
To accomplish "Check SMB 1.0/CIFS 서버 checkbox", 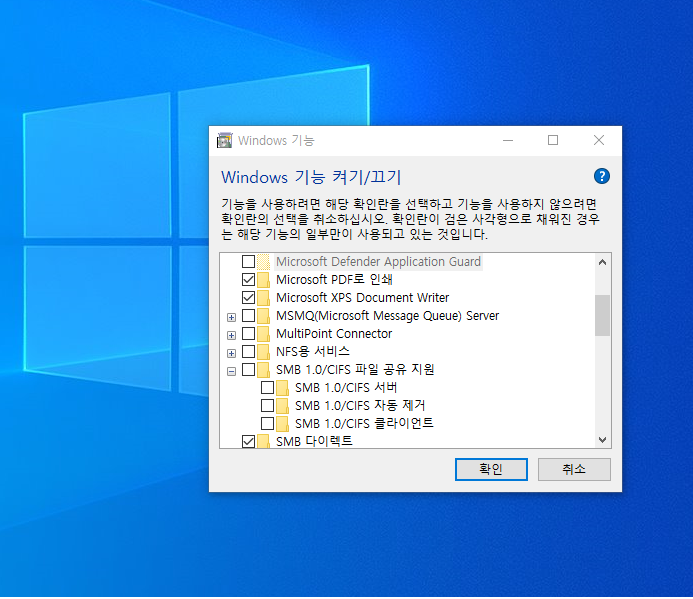I will click(x=267, y=388).
